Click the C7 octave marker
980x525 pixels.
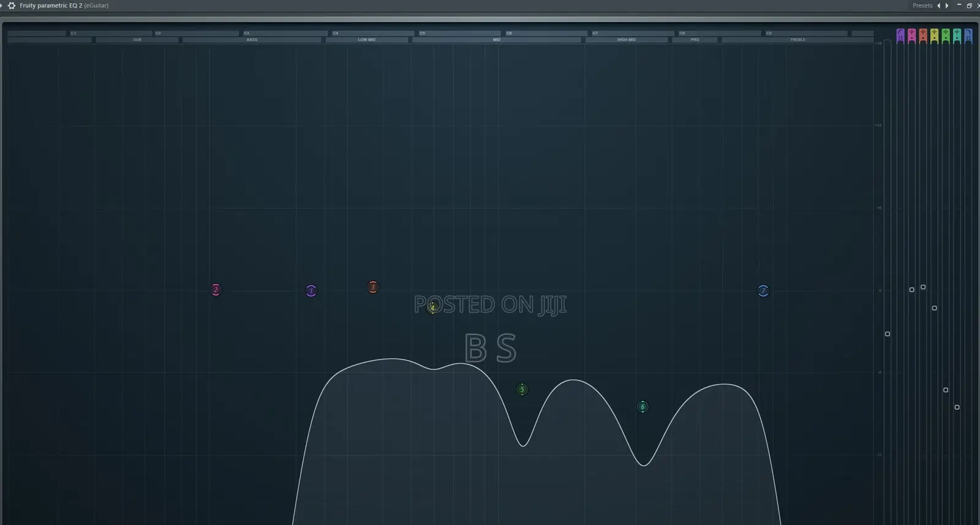click(595, 33)
